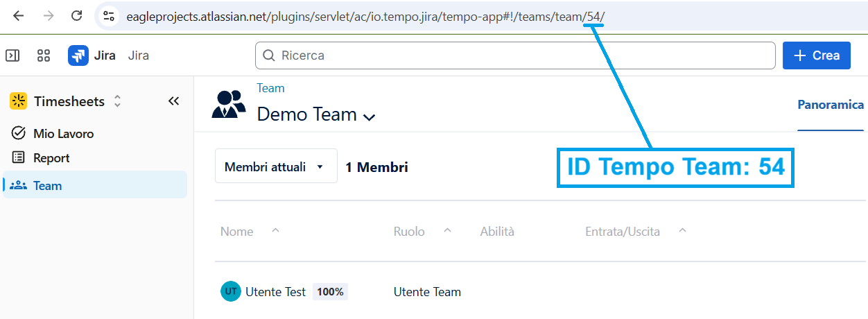This screenshot has height=319, width=868.
Task: Click the Crea button
Action: click(817, 55)
